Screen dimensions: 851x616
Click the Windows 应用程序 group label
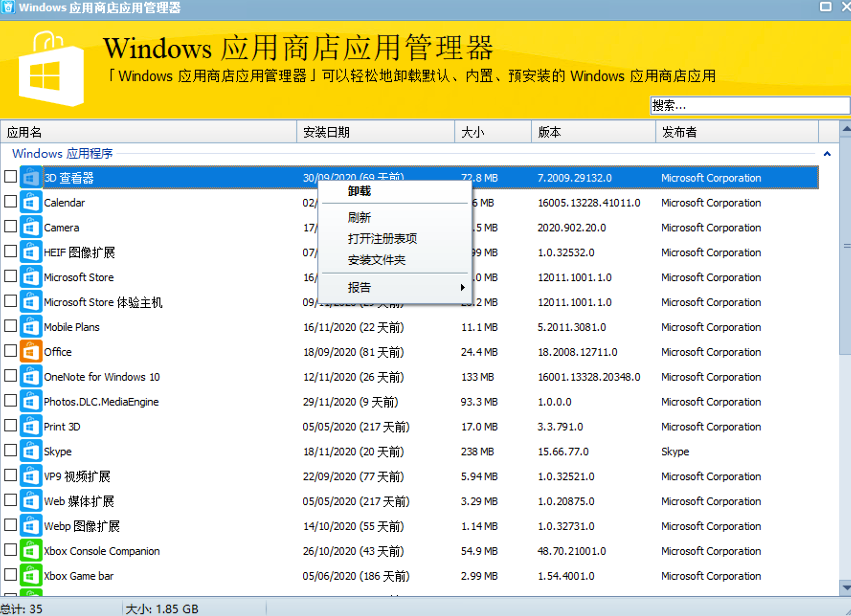pos(62,154)
